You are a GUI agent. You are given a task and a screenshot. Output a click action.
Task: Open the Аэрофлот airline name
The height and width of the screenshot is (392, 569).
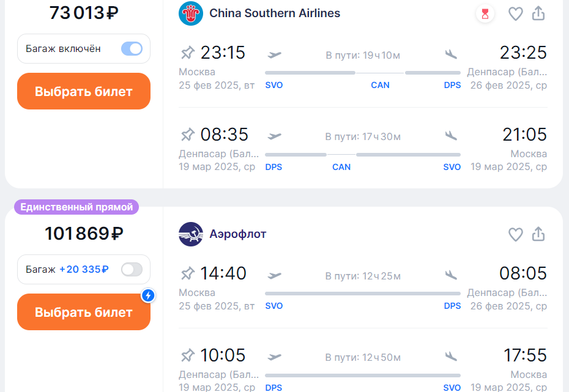click(237, 234)
